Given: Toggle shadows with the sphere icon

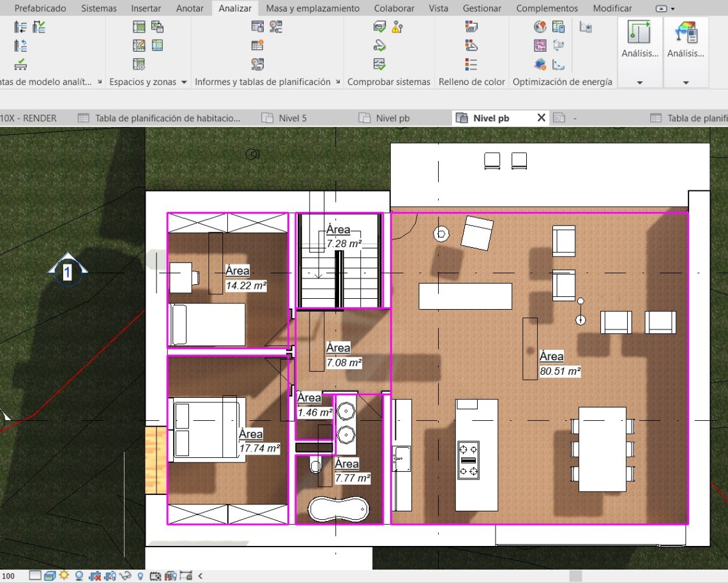Looking at the screenshot, I should (79, 575).
